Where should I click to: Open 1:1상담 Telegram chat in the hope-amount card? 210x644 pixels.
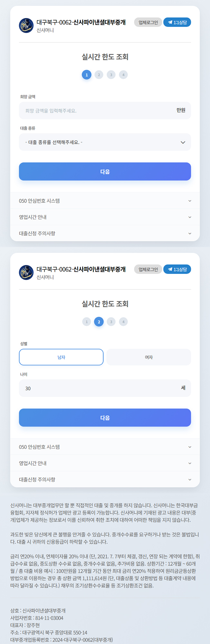click(x=177, y=22)
